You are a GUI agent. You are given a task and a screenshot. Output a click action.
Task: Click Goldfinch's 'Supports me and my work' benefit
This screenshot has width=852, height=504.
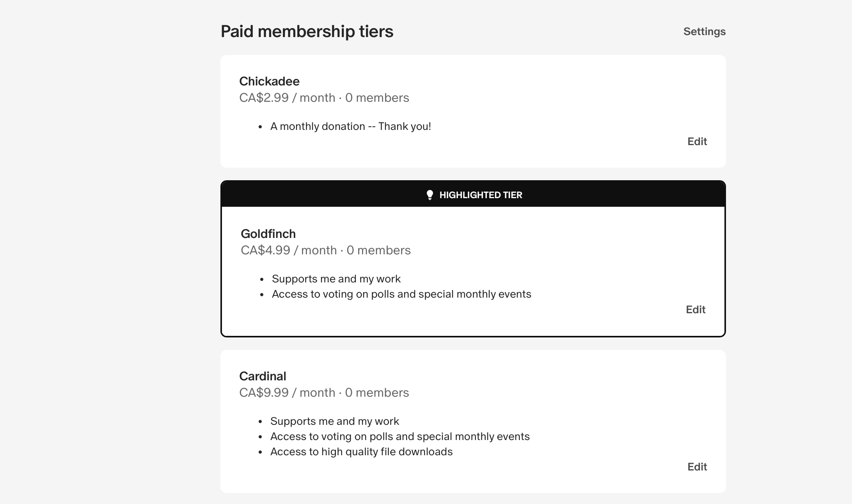tap(336, 279)
